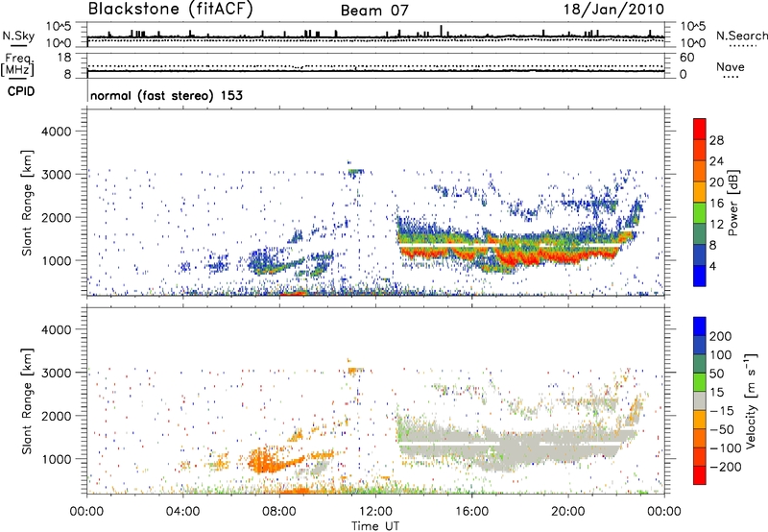
Task: Click the "-200" label on velocity color bar
Action: point(726,467)
